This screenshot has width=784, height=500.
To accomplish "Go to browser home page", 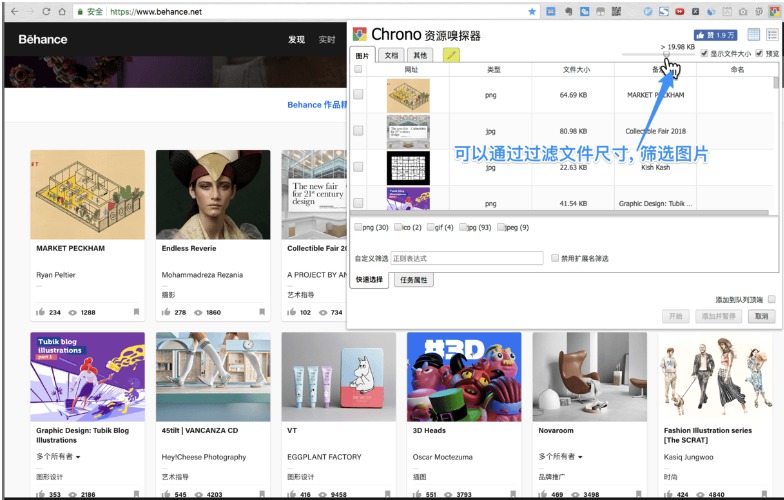I will [x=62, y=12].
